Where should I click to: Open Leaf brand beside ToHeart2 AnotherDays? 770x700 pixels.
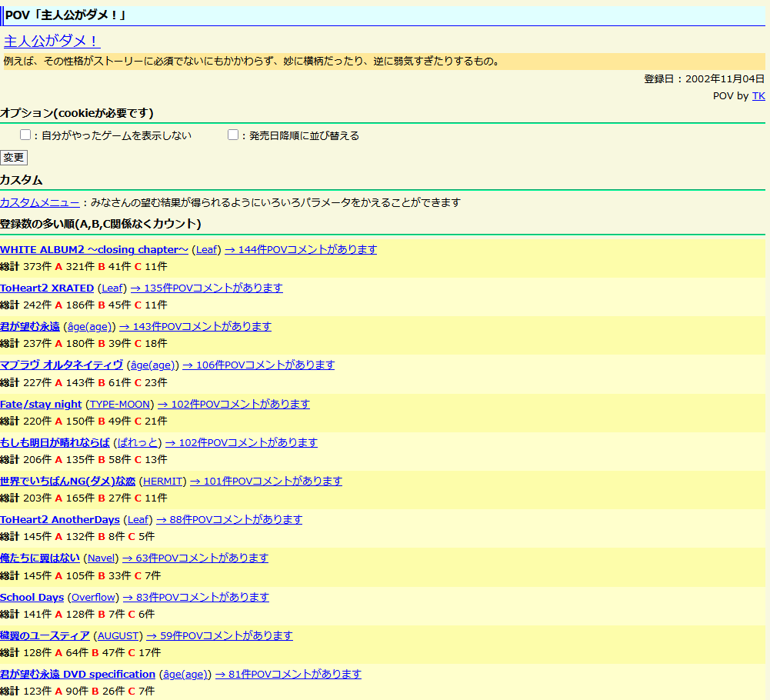[138, 519]
